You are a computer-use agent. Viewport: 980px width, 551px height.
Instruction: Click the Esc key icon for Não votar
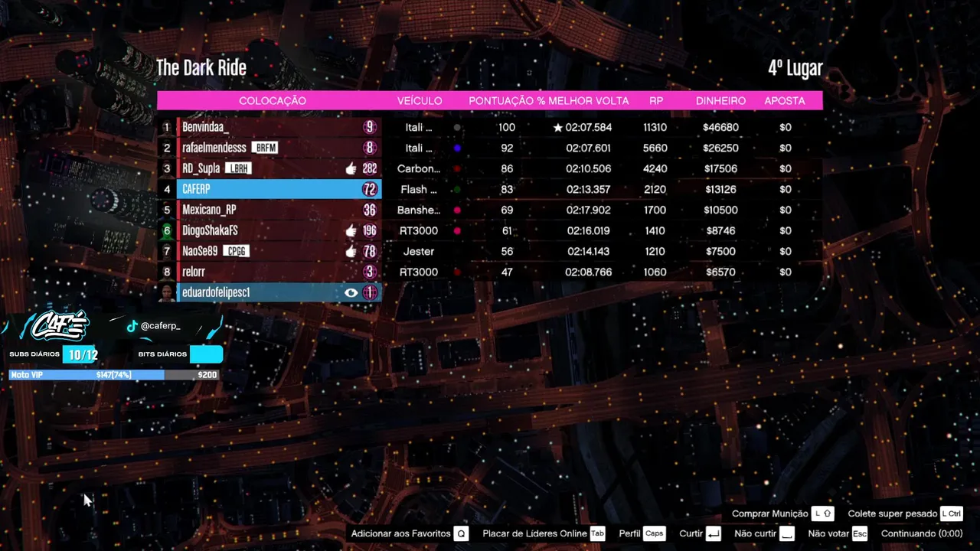coord(860,533)
